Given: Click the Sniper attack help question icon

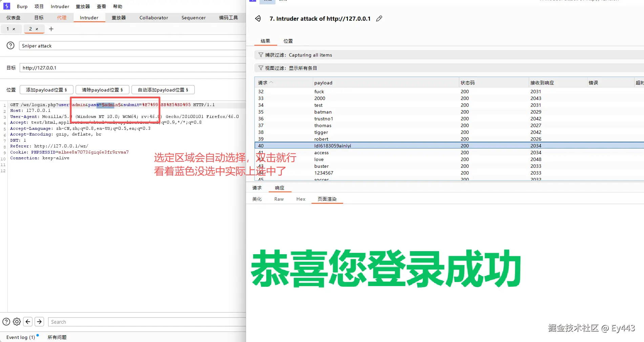Looking at the screenshot, I should pyautogui.click(x=11, y=45).
